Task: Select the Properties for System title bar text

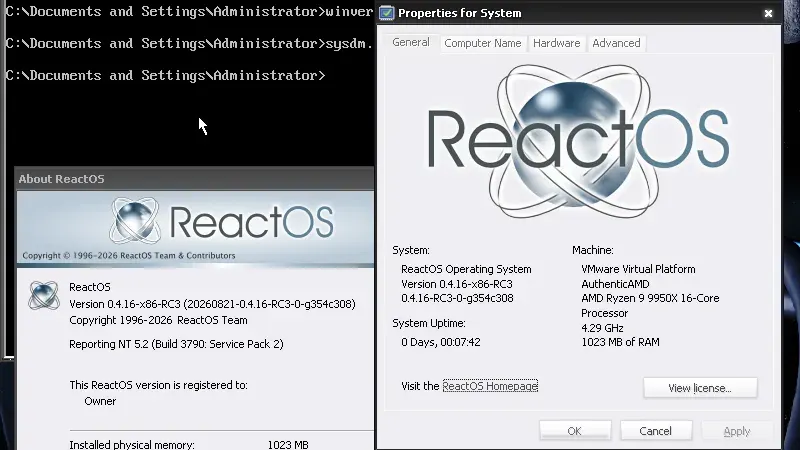Action: tap(460, 13)
